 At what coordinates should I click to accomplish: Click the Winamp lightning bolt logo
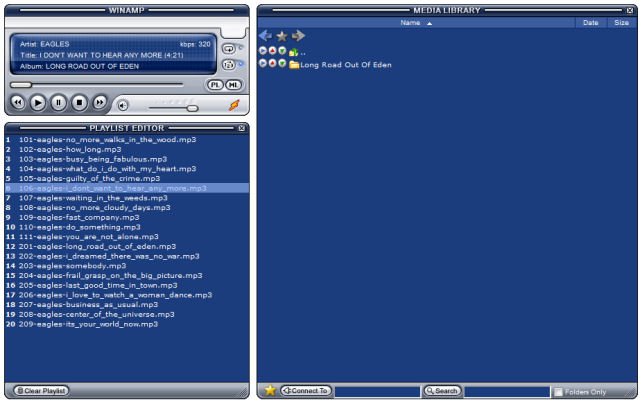(234, 104)
